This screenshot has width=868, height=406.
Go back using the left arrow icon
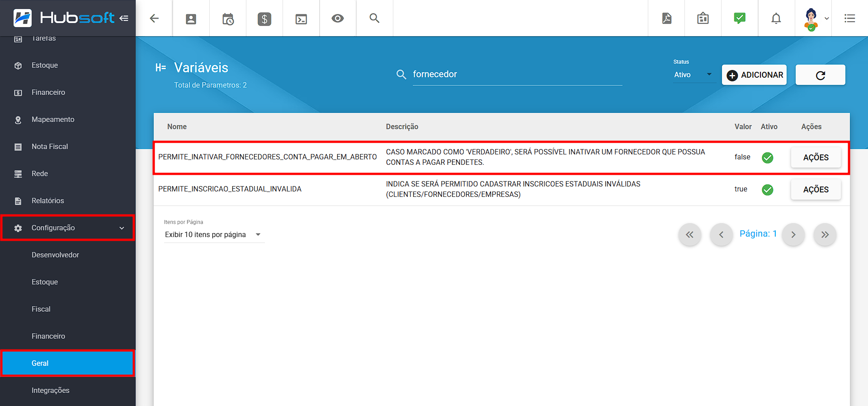154,18
